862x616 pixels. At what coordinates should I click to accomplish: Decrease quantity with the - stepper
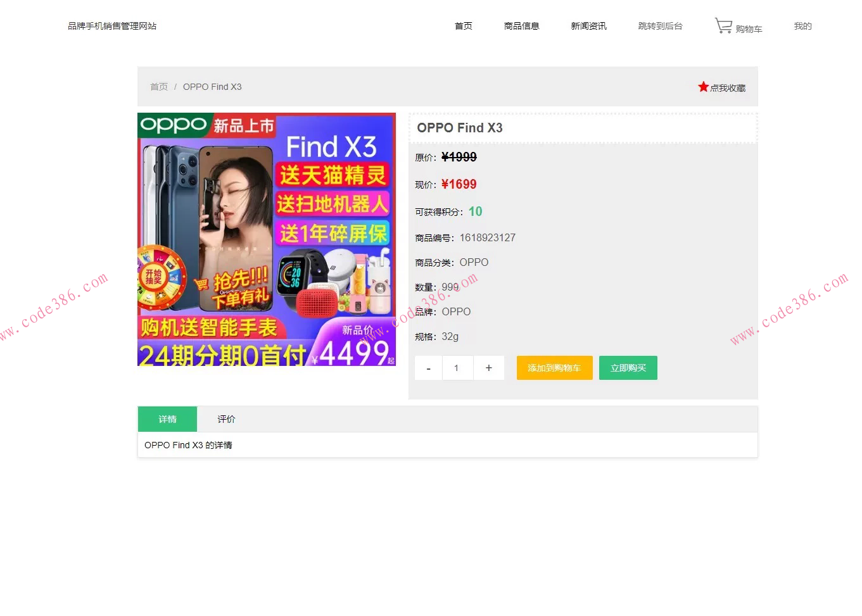coord(428,368)
